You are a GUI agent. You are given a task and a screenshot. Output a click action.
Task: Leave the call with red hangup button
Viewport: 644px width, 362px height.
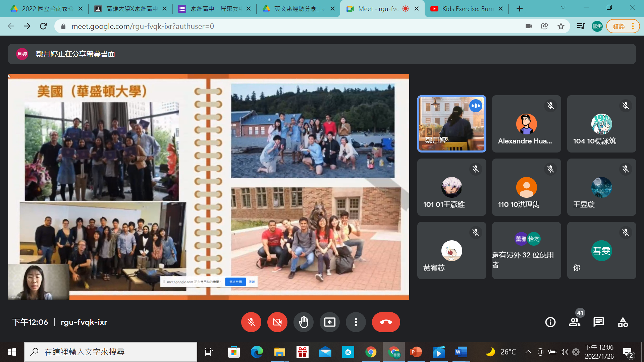coord(386,322)
